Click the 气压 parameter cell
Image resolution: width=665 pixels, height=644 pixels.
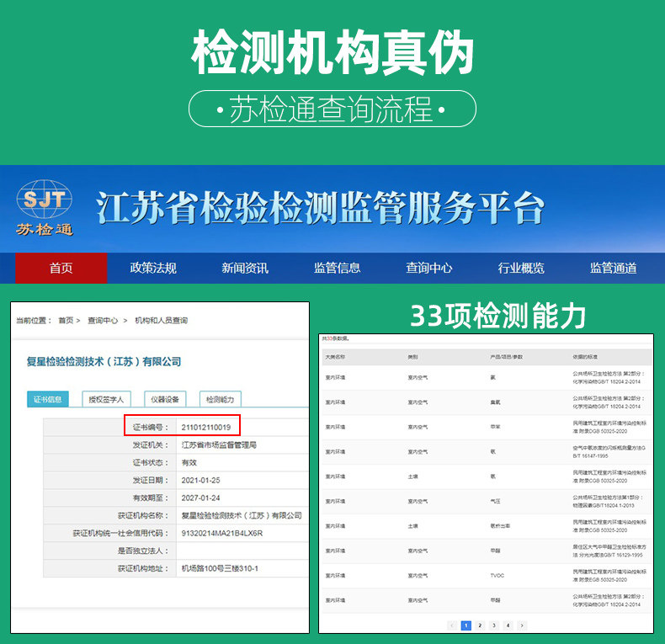click(x=495, y=501)
